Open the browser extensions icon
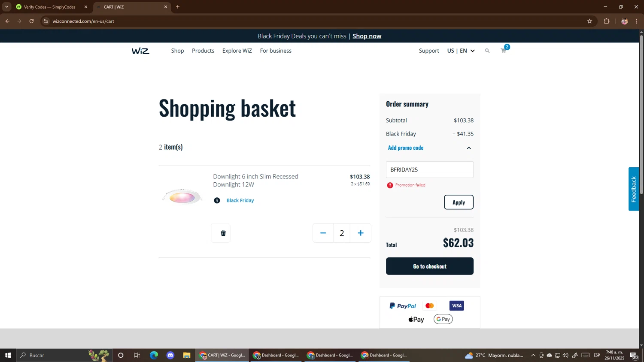 (607, 21)
